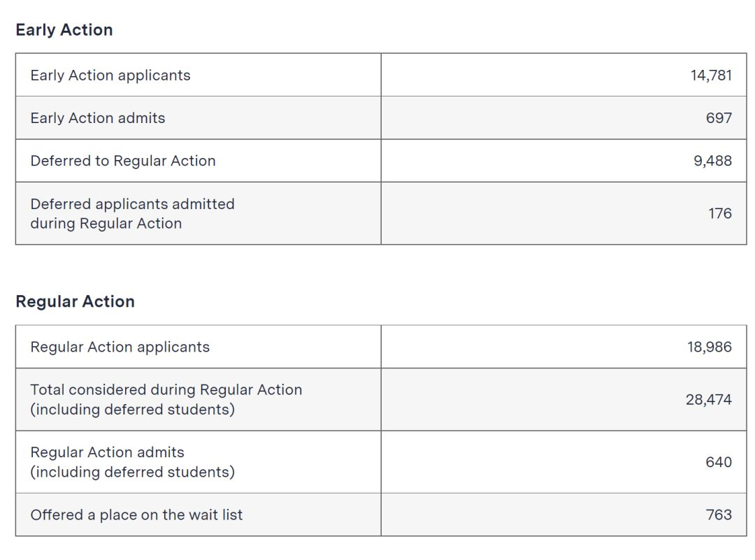Screen dimensions: 755x560
Task: Click the 697 admits value
Action: tap(719, 118)
